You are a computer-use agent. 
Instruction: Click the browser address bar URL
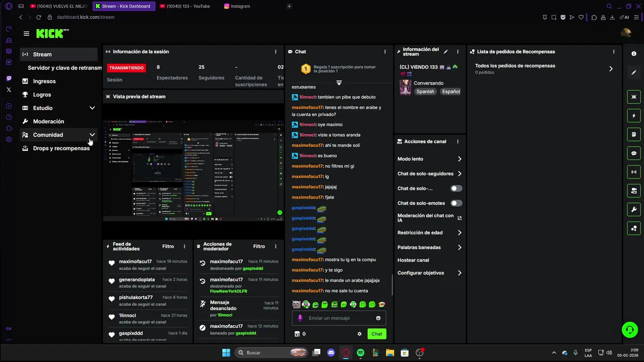86,17
